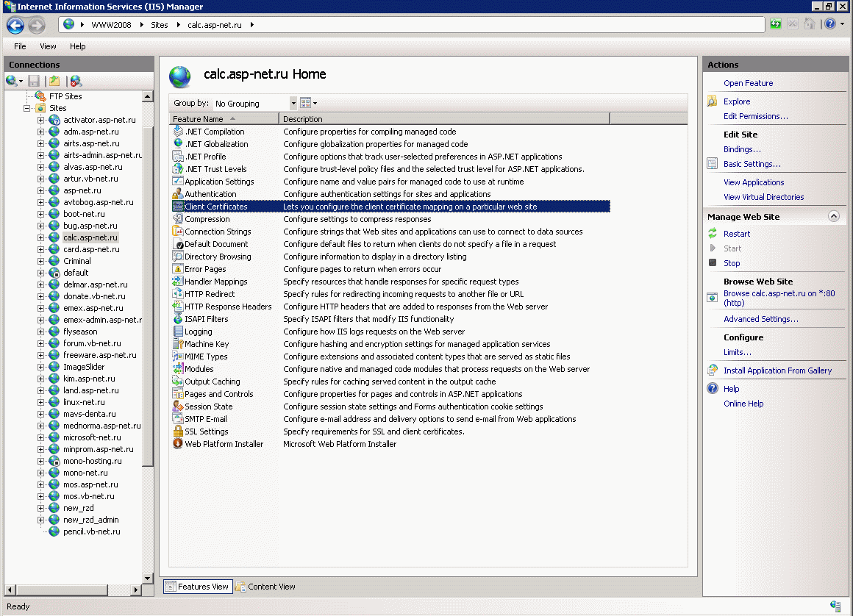Open the Session State icon
853x616 pixels.
click(x=178, y=407)
